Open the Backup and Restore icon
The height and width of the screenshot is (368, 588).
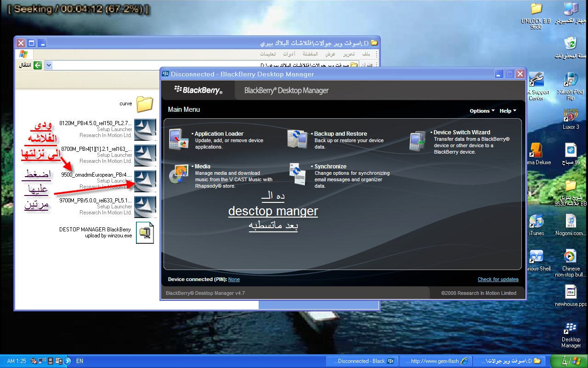pyautogui.click(x=297, y=140)
